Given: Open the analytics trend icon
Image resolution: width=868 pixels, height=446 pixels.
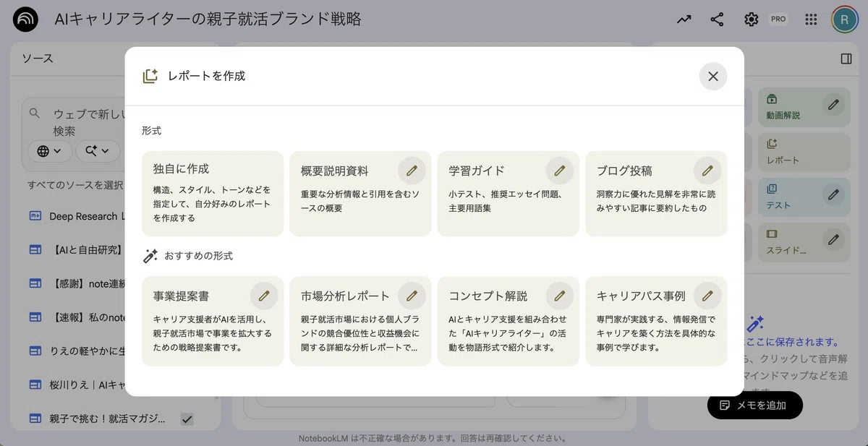Looking at the screenshot, I should [x=684, y=20].
